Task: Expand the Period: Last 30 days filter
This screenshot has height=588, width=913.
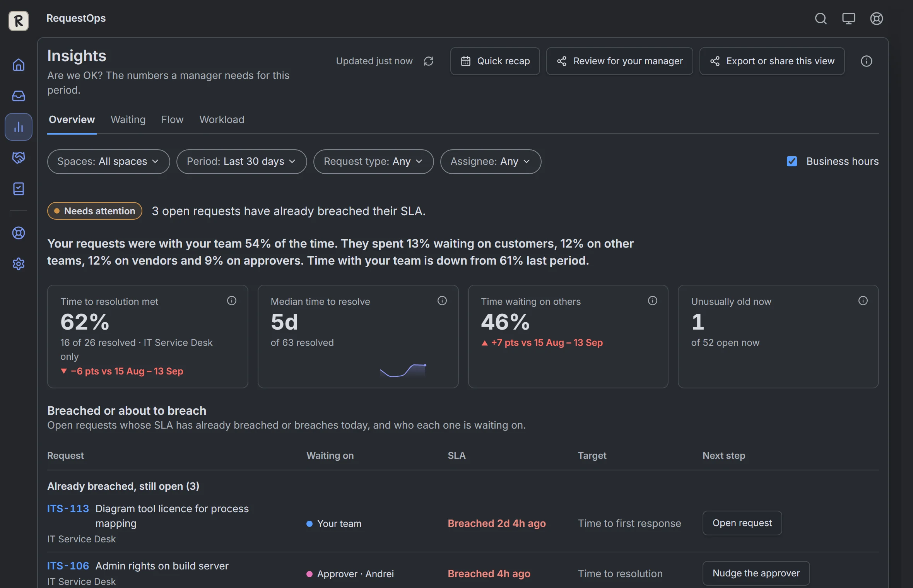Action: [x=241, y=161]
